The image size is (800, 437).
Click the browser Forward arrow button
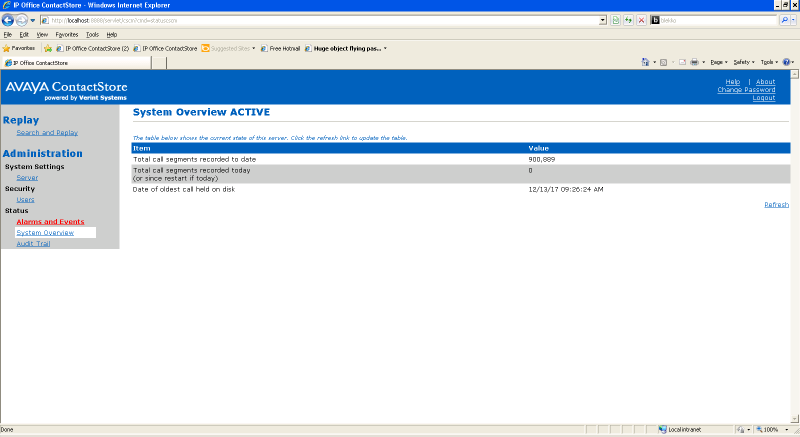[21, 20]
